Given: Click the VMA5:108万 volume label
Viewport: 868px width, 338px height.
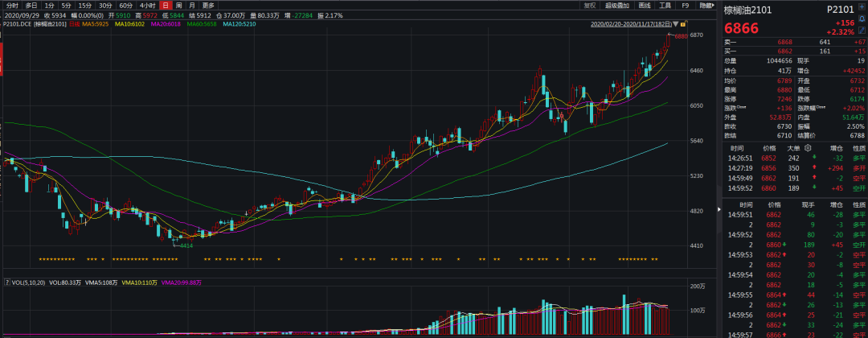Looking at the screenshot, I should coord(100,282).
